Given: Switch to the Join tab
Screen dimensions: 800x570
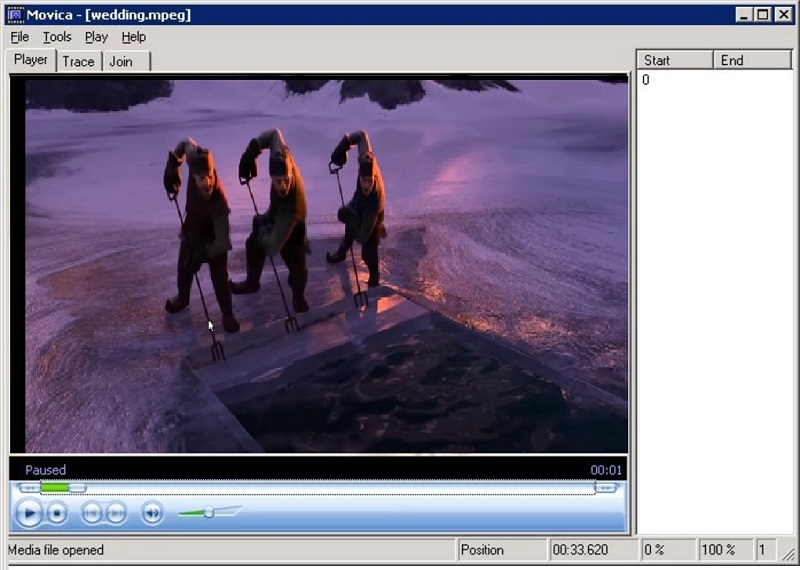Looking at the screenshot, I should coord(126,62).
